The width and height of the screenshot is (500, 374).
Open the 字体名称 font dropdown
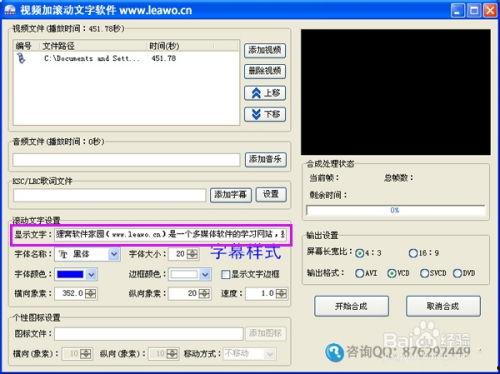[114, 255]
